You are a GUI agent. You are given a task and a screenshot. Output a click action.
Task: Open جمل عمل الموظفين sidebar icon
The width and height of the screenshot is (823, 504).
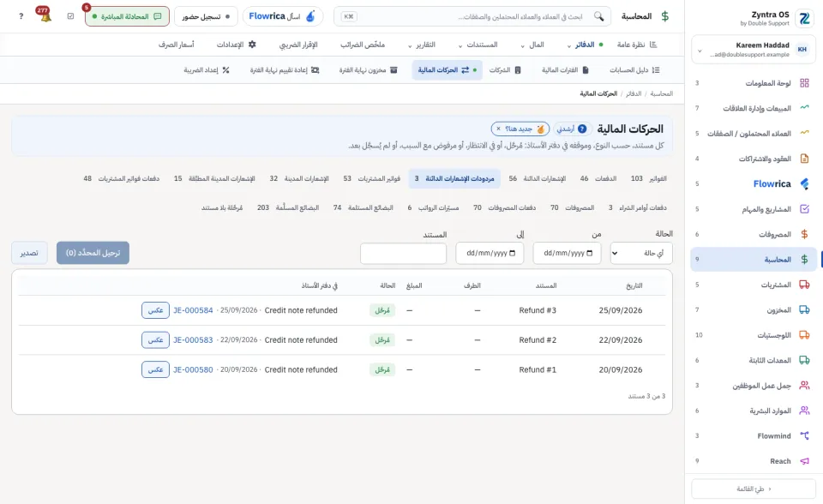tap(804, 386)
